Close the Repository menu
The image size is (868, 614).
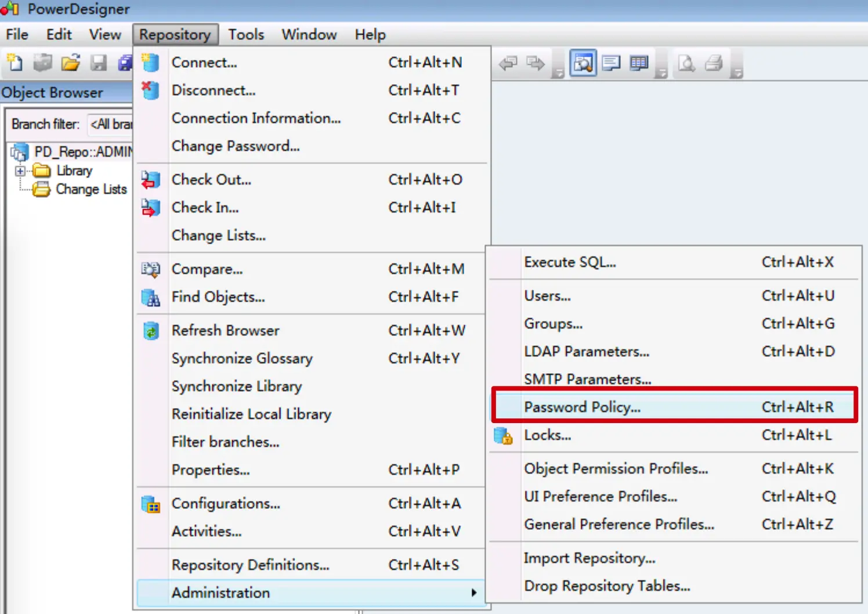pos(175,35)
